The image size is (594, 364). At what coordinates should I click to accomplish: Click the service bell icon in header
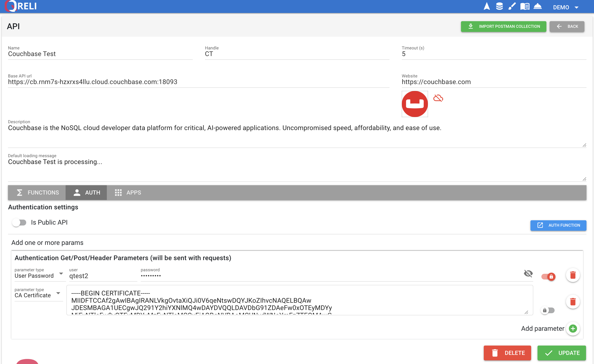(538, 6)
